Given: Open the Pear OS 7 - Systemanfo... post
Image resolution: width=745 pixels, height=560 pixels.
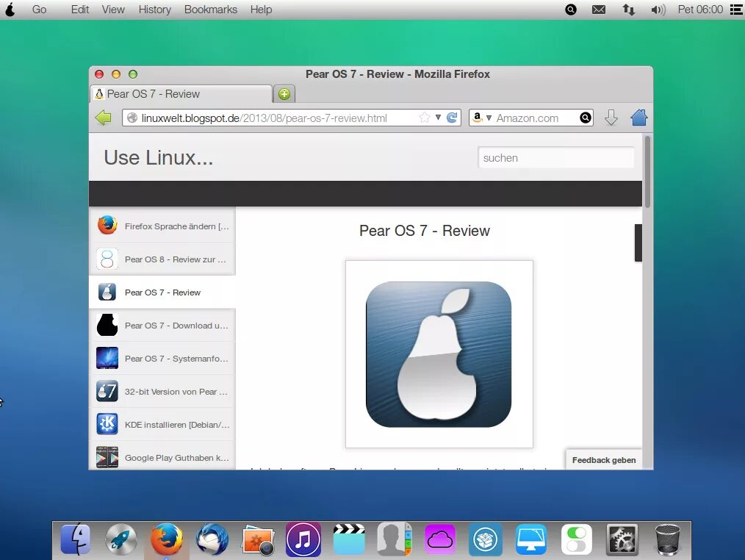Looking at the screenshot, I should pos(162,358).
